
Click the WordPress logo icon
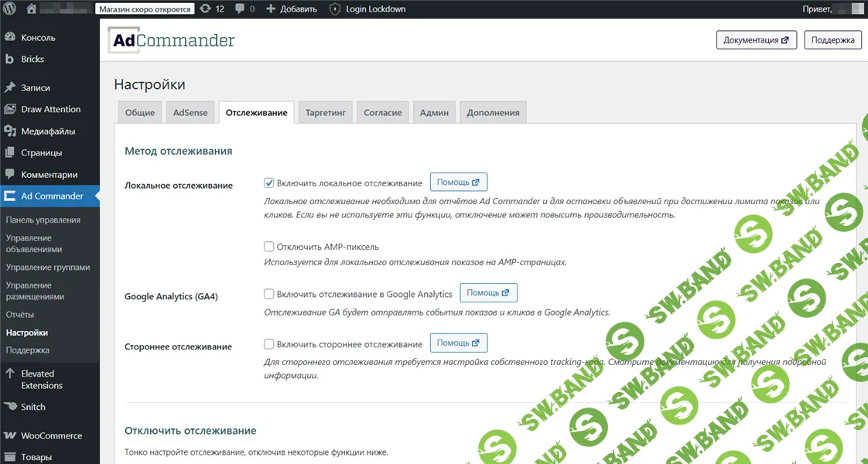(x=10, y=9)
